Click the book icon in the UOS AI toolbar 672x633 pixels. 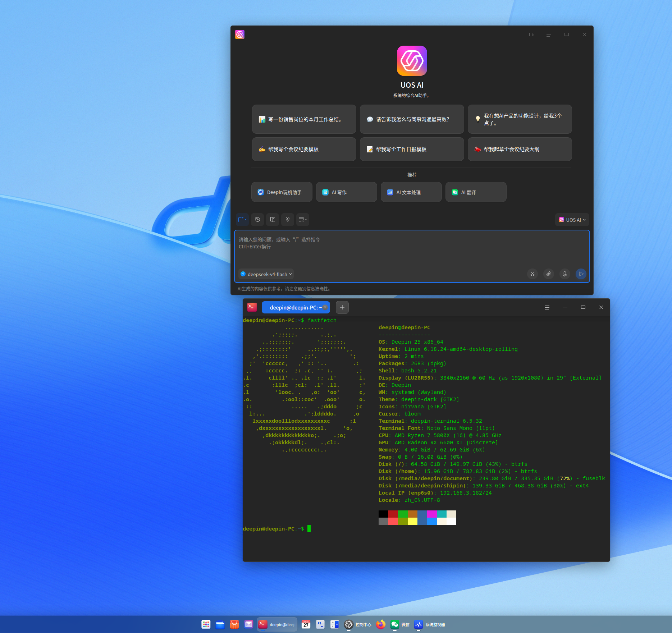[x=273, y=219]
